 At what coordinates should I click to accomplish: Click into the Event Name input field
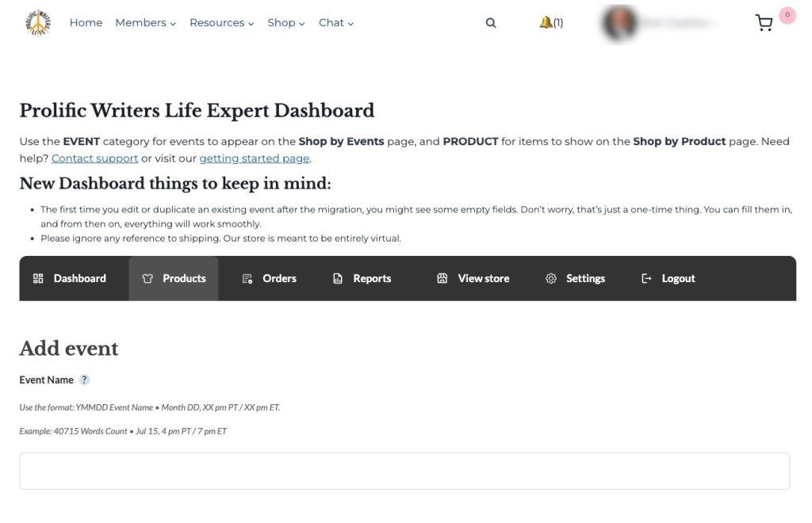404,471
